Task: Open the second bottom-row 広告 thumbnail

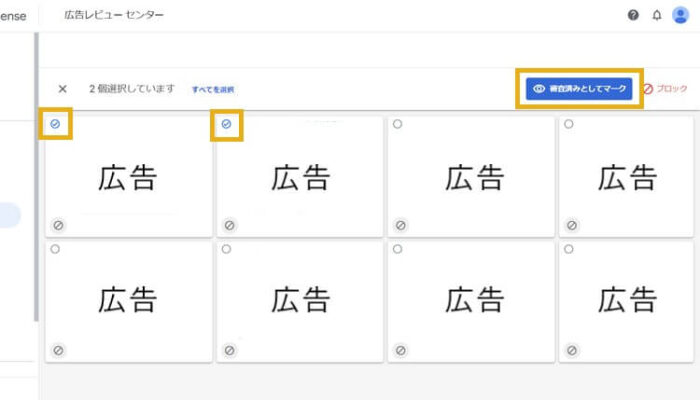Action: point(300,302)
